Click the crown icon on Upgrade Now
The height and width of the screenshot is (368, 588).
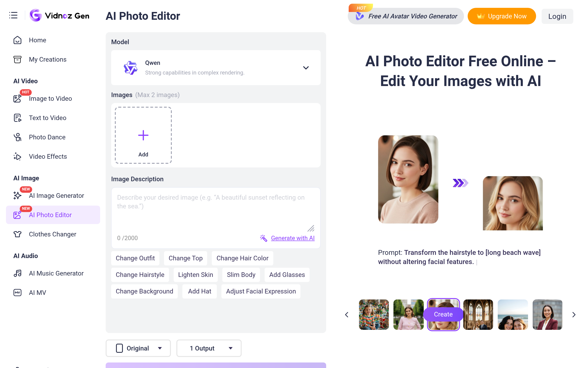(x=481, y=16)
